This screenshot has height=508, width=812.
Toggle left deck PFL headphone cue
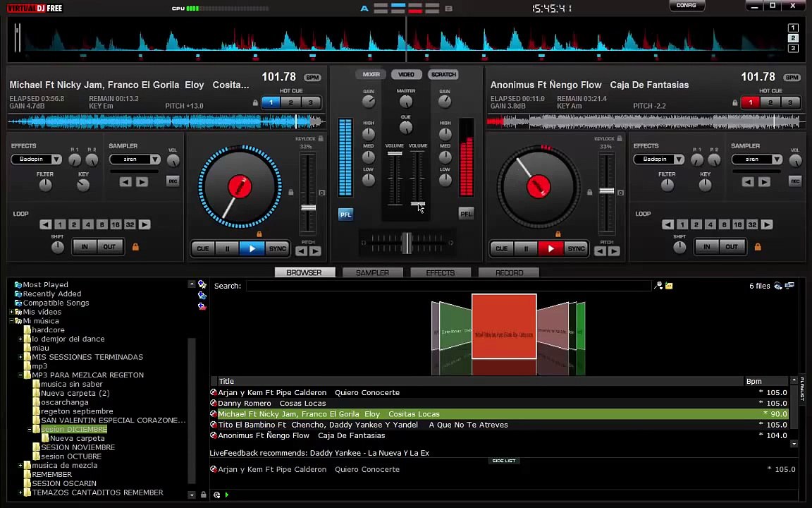(345, 214)
